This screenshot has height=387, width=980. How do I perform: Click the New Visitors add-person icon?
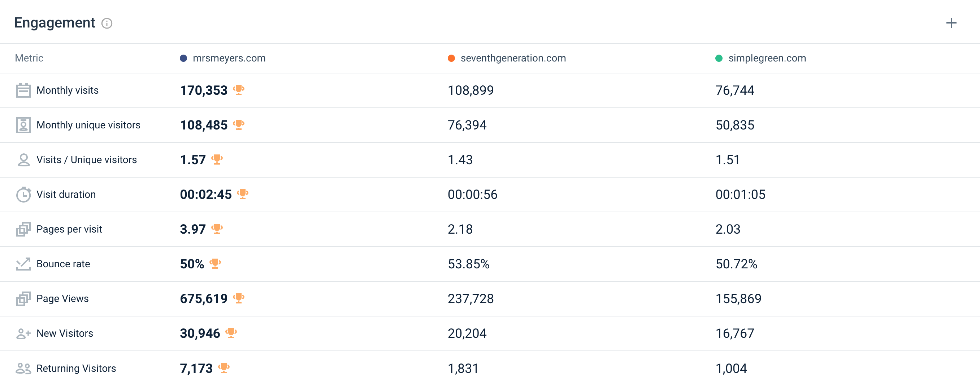pyautogui.click(x=23, y=334)
